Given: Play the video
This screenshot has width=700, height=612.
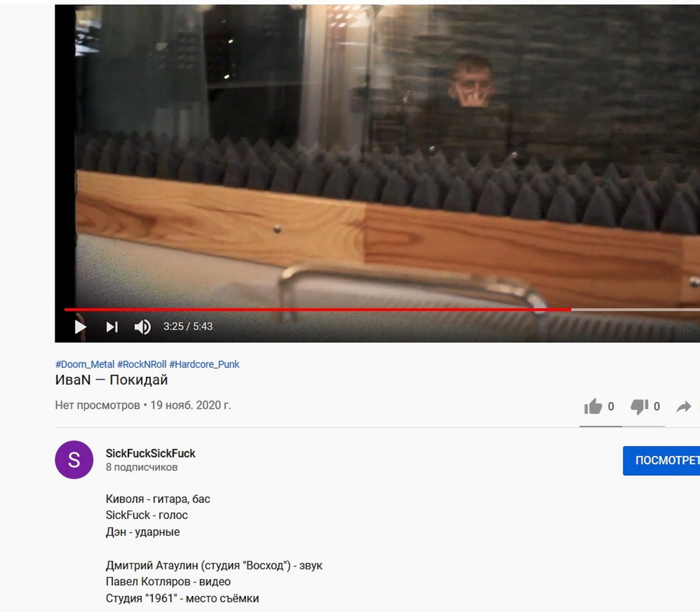Looking at the screenshot, I should tap(80, 327).
